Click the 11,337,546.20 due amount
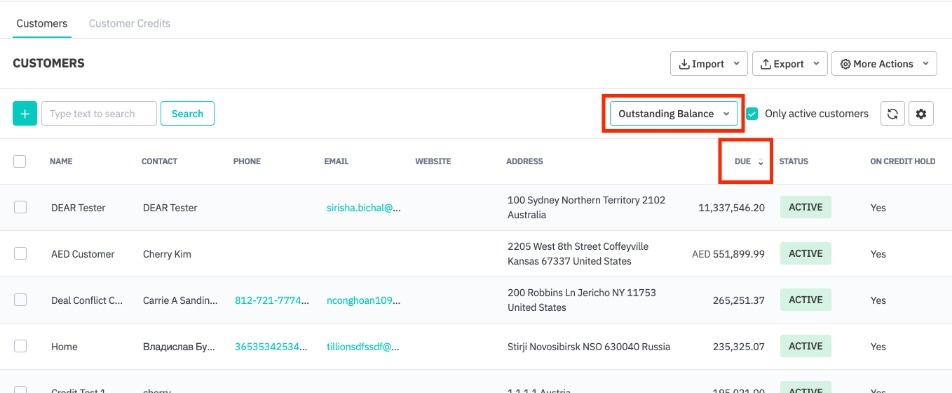Image resolution: width=952 pixels, height=393 pixels. click(731, 208)
